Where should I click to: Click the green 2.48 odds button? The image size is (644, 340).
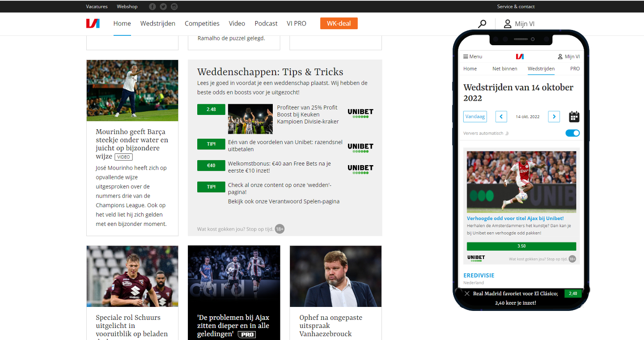point(211,109)
